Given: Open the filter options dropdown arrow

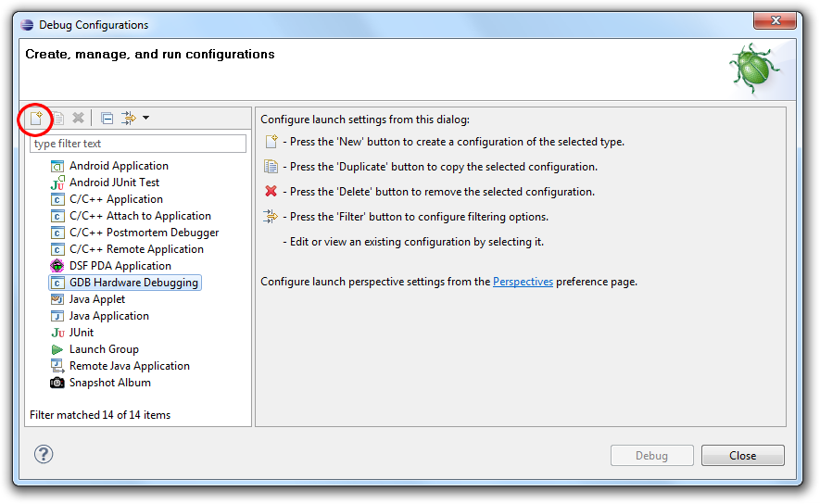Looking at the screenshot, I should click(x=145, y=118).
